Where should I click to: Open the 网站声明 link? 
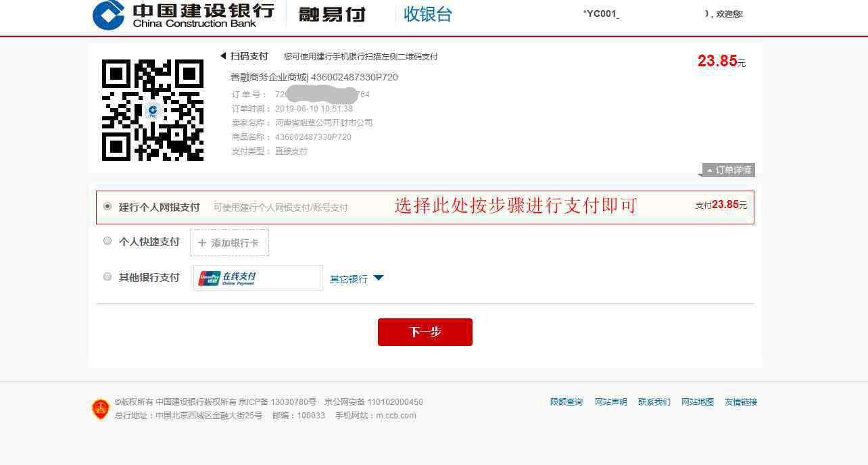point(611,402)
